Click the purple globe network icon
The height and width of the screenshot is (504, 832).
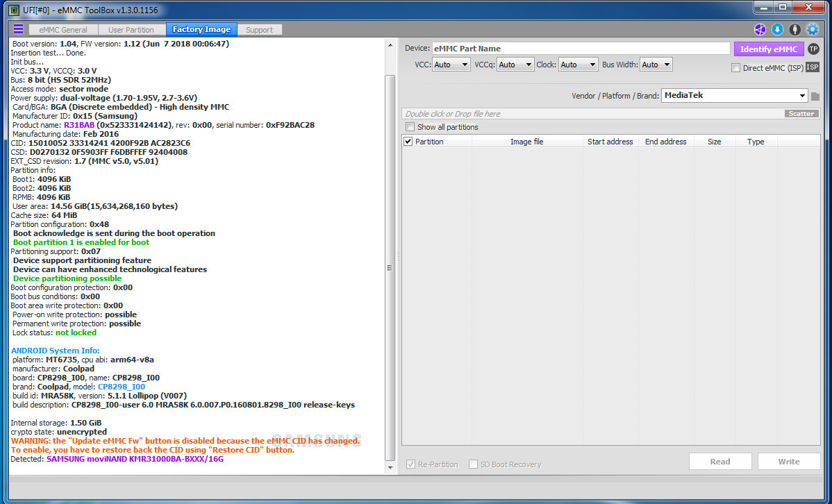(760, 29)
